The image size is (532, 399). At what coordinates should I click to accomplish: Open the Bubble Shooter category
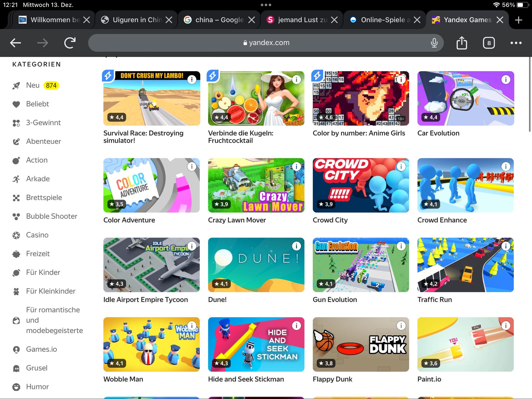(52, 216)
